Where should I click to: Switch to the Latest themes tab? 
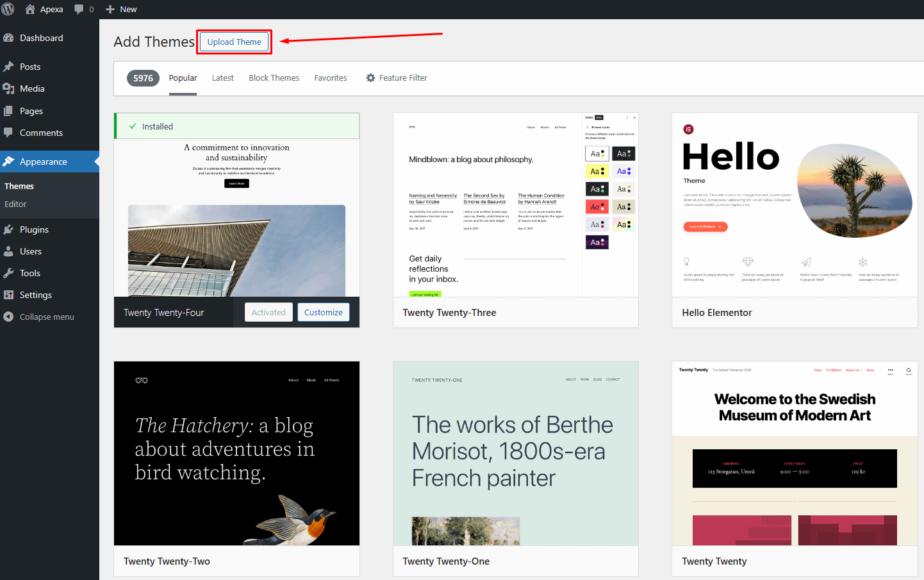click(x=222, y=78)
